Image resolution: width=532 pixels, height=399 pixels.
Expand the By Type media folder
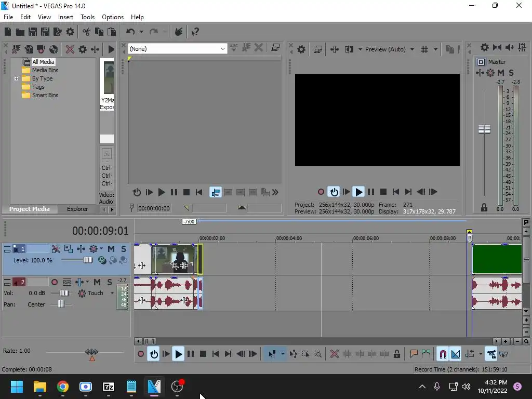pos(16,79)
